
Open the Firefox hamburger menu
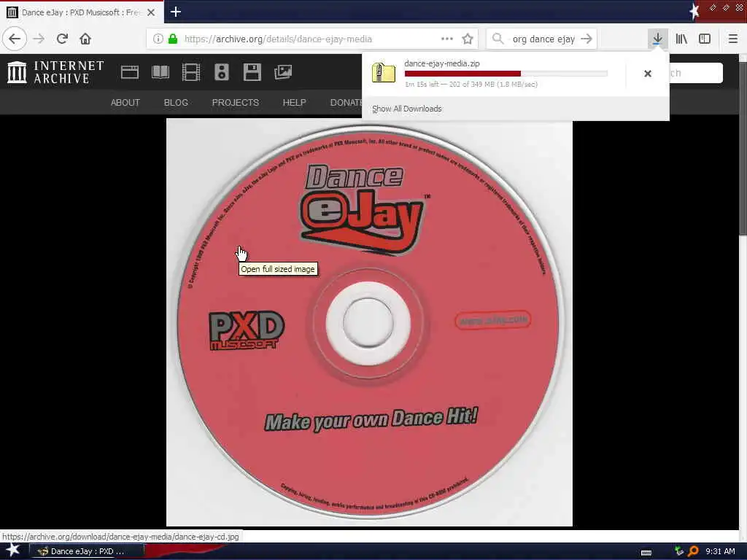click(x=732, y=39)
